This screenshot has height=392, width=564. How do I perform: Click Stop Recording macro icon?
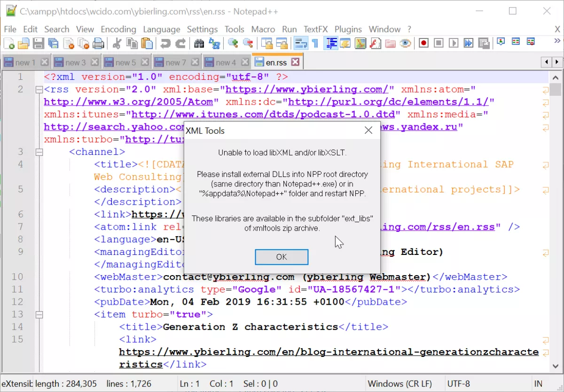(439, 44)
